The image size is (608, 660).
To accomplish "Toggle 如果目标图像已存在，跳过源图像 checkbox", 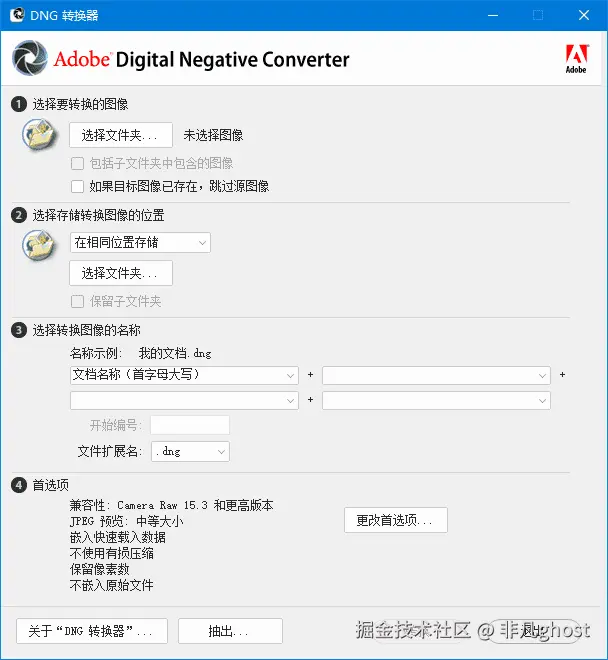I will [x=77, y=186].
